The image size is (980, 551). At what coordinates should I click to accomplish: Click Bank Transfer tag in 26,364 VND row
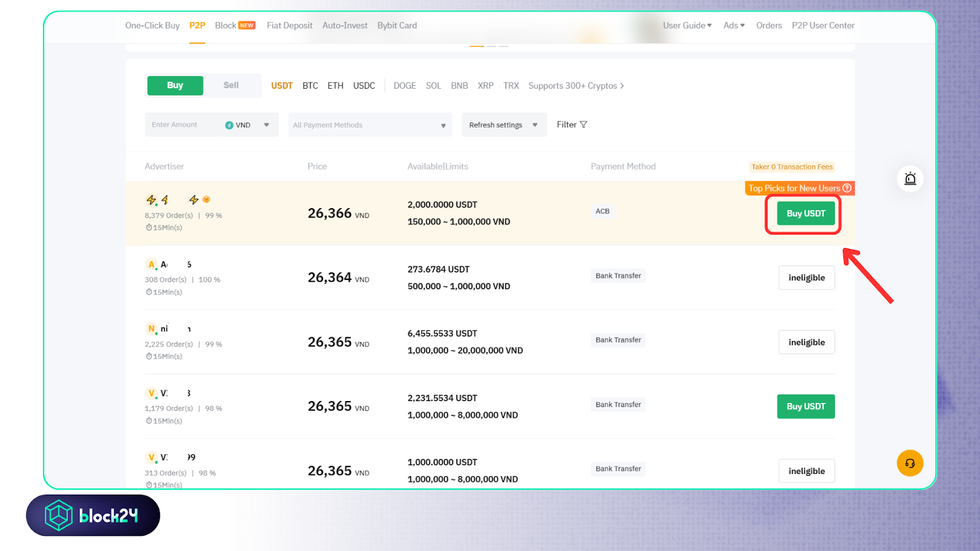click(x=618, y=276)
